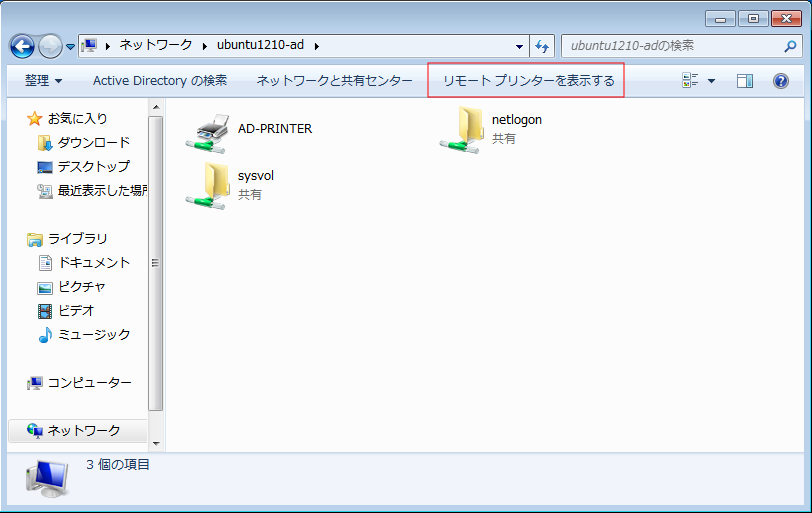This screenshot has height=513, width=812.
Task: Open ネットワークと共有センター
Action: (335, 81)
